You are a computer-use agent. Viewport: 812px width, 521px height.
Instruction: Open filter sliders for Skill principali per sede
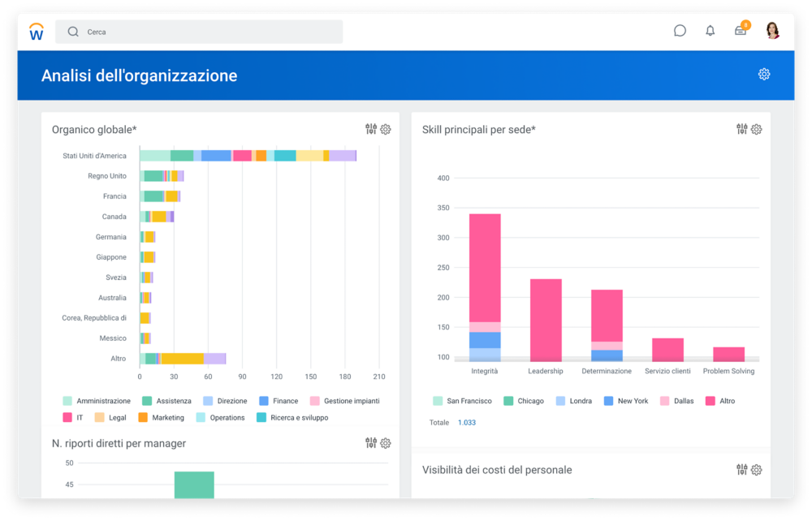[741, 129]
